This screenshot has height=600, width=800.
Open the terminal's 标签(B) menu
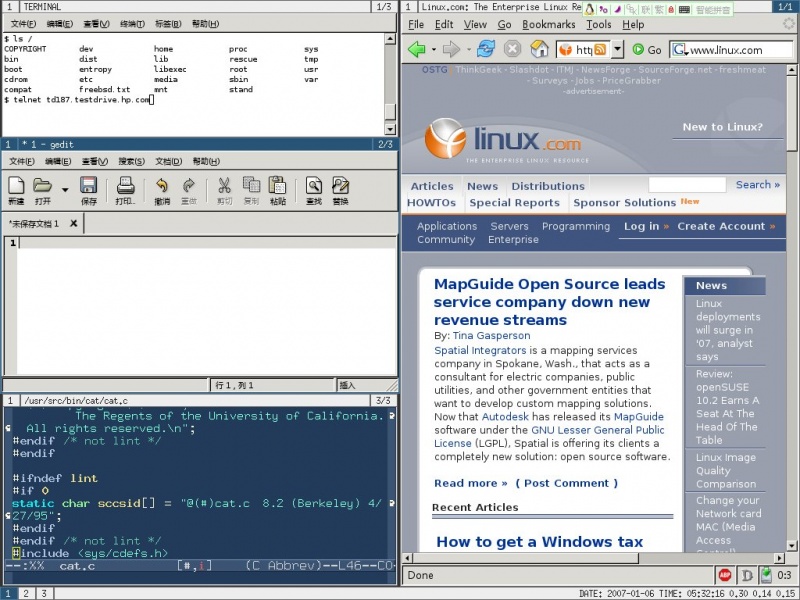coord(168,23)
